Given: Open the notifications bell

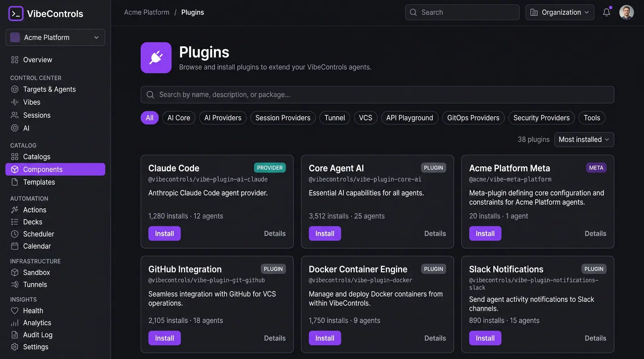Looking at the screenshot, I should [607, 12].
